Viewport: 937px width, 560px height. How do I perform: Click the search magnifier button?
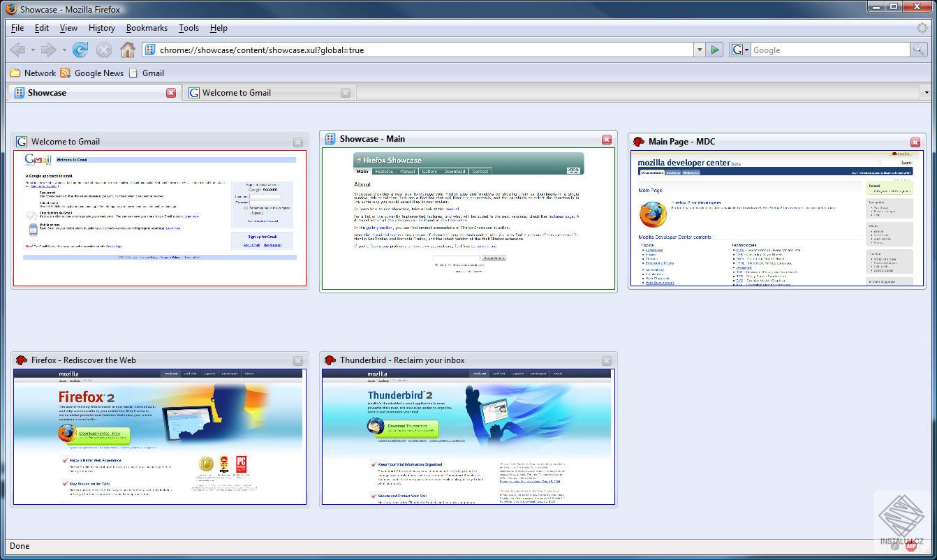click(x=919, y=50)
